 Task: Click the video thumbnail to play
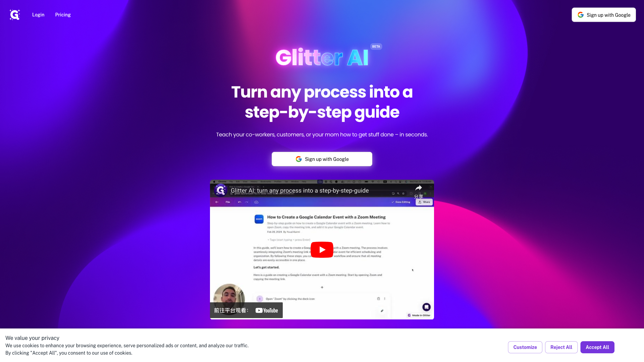pos(322,250)
